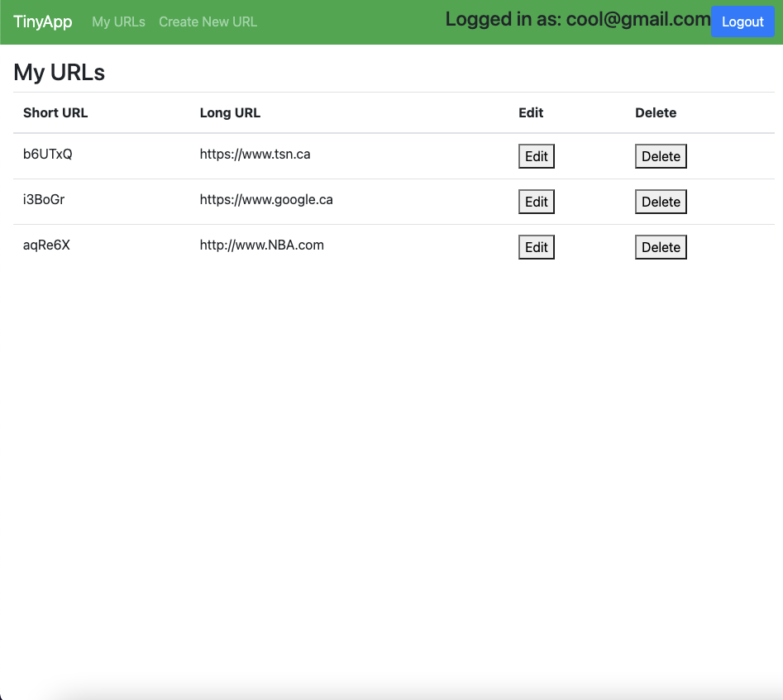Select Create New URL in the navbar
This screenshot has height=700, width=783.
208,22
